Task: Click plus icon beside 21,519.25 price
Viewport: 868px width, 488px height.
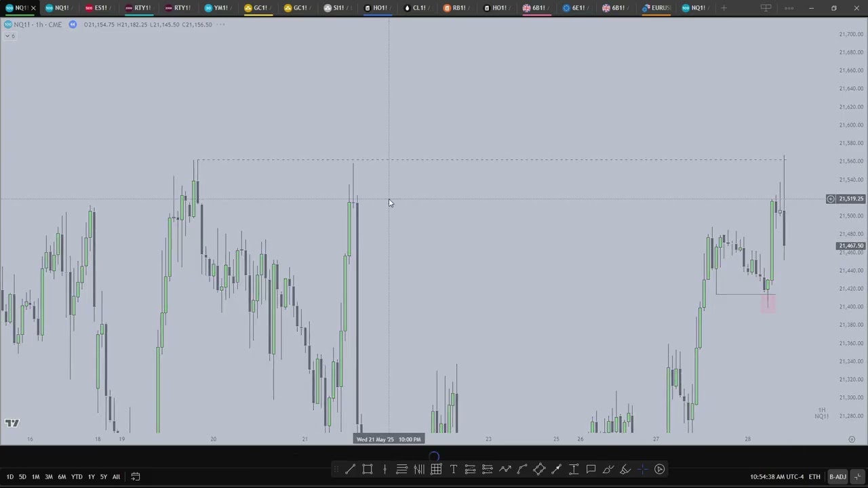Action: pos(831,199)
